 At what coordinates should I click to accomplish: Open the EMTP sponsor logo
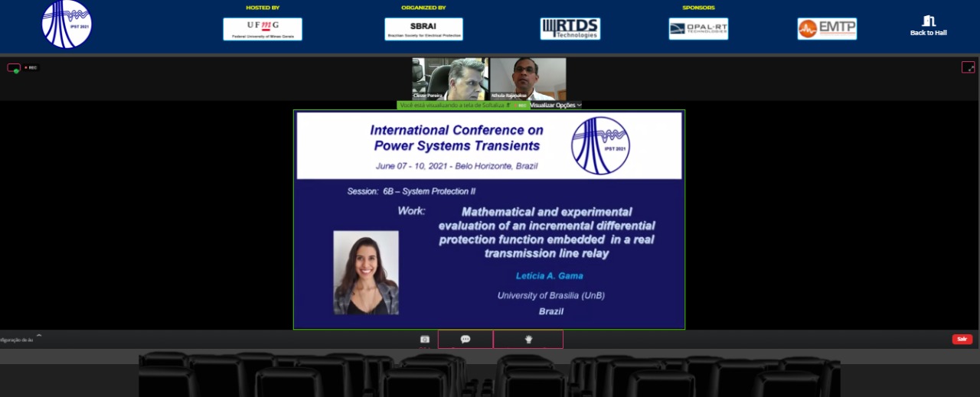point(827,29)
